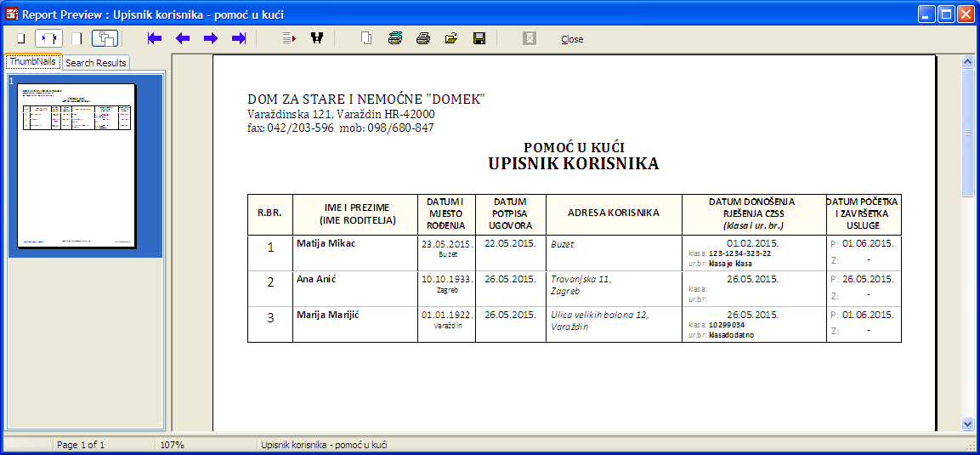
Task: Open a report file with folder icon
Action: click(451, 38)
